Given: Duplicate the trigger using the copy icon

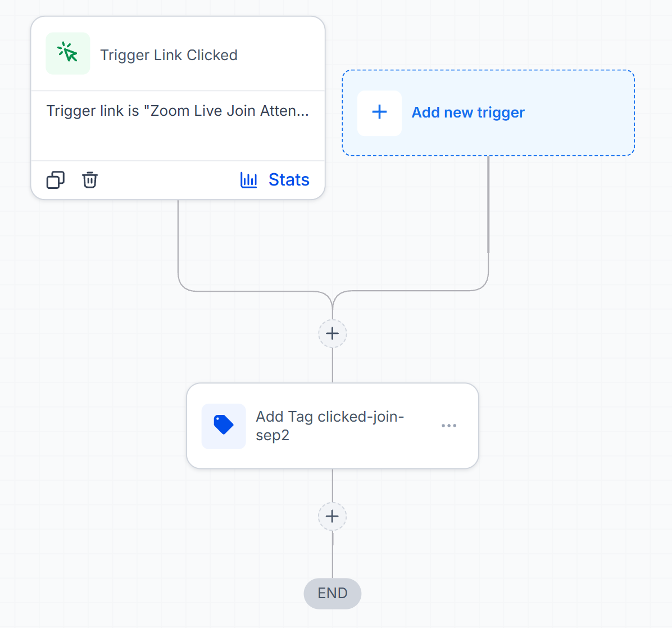Looking at the screenshot, I should click(x=55, y=180).
